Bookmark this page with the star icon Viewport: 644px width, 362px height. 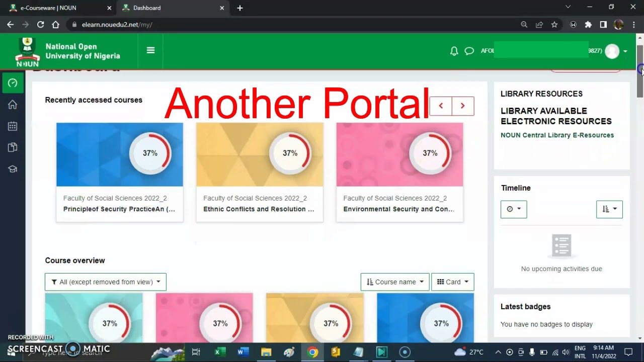(x=554, y=24)
